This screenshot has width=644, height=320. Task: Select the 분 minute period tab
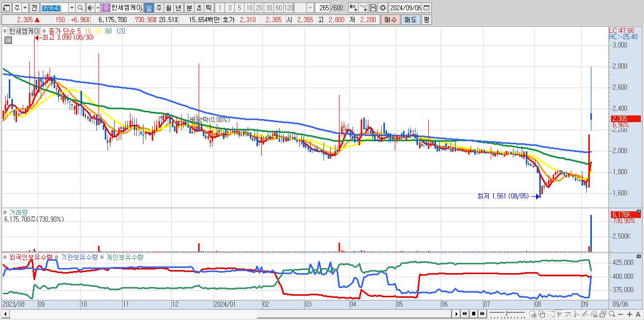click(189, 8)
